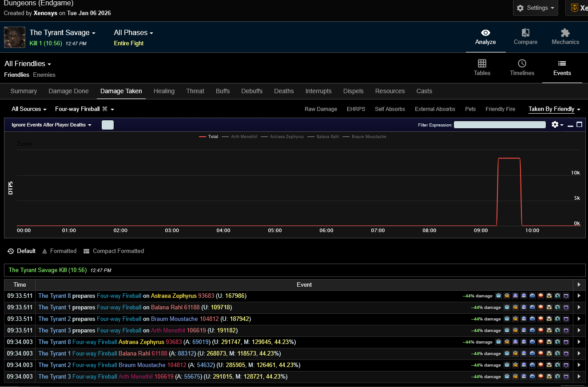This screenshot has height=387, width=588.
Task: Select the Compact Formatted display mode
Action: [x=114, y=251]
